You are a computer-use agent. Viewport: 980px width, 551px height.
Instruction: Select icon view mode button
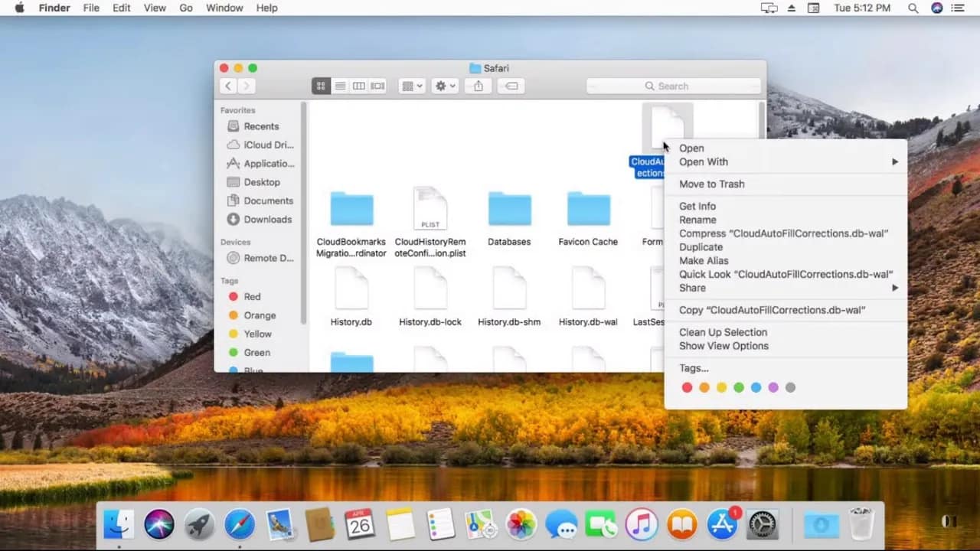321,86
